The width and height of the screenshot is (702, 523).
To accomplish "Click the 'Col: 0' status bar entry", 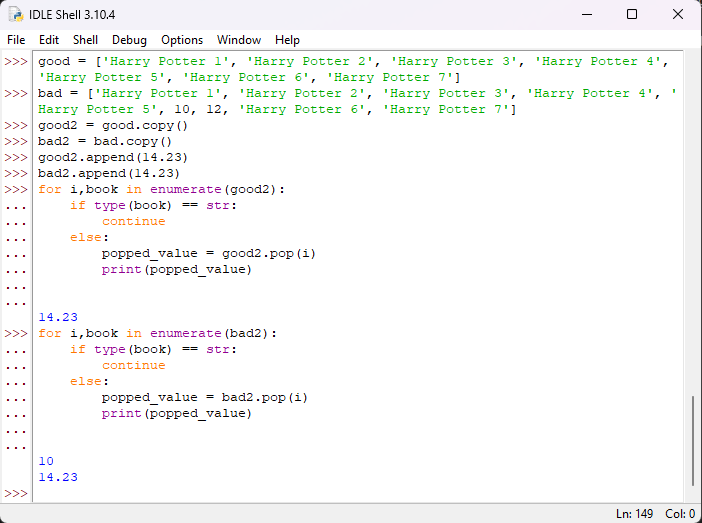I will point(680,514).
